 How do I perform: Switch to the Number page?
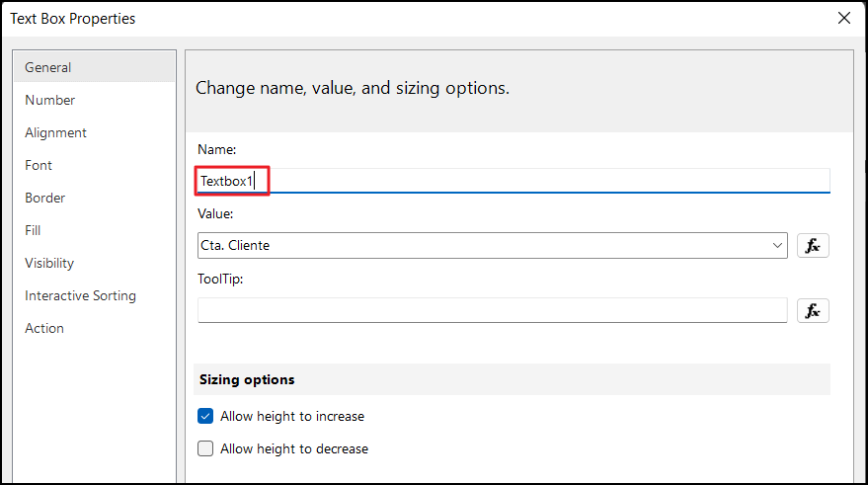50,100
